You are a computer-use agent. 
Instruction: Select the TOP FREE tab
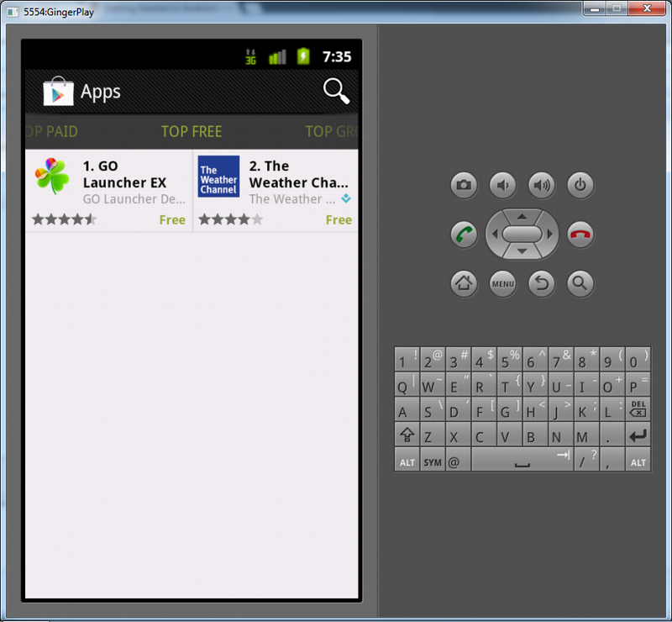(192, 131)
